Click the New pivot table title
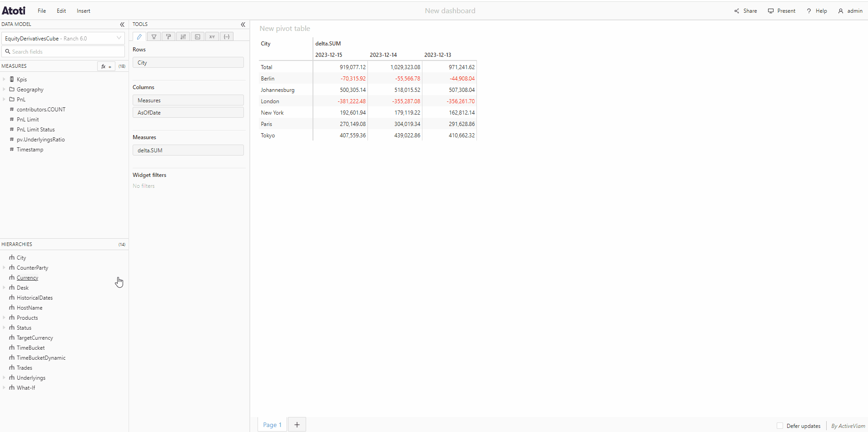868x432 pixels. point(285,29)
